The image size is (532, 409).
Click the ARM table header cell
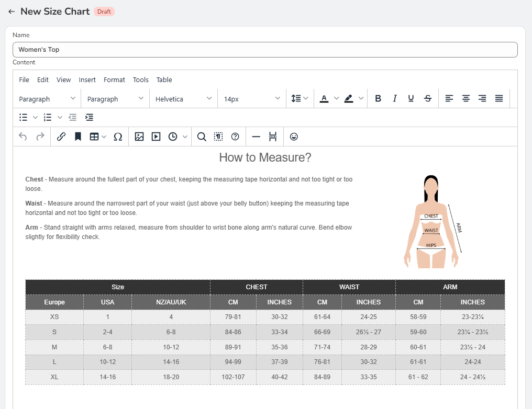click(450, 287)
